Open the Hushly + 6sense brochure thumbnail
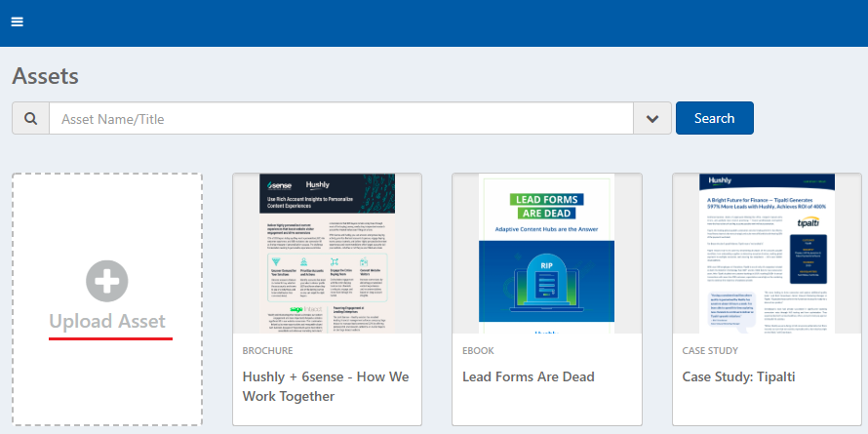The width and height of the screenshot is (868, 434). 327,254
